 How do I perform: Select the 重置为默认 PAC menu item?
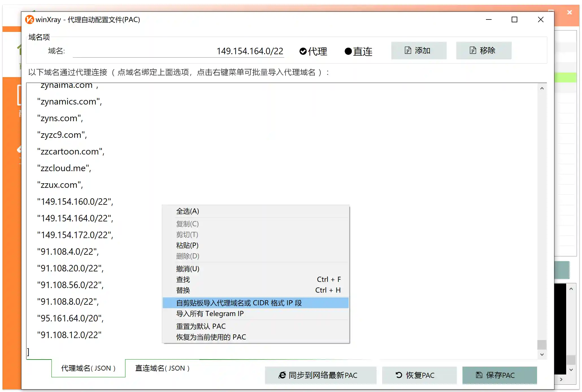[201, 326]
